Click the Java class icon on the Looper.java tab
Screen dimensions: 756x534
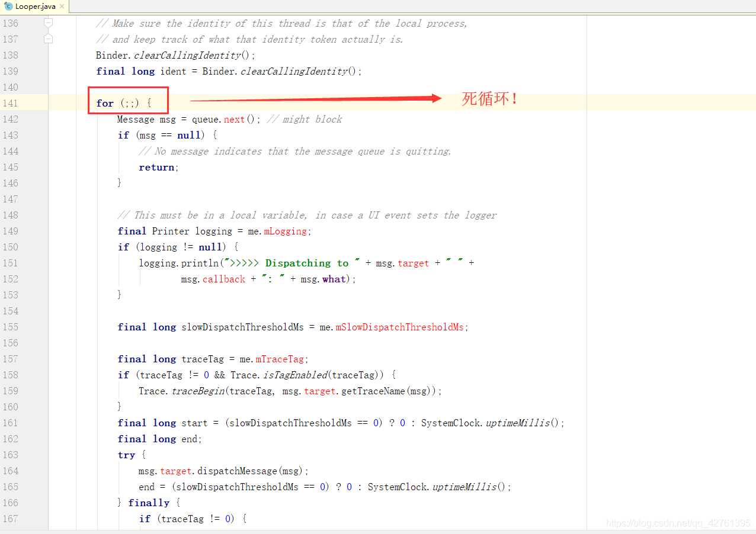pos(8,7)
